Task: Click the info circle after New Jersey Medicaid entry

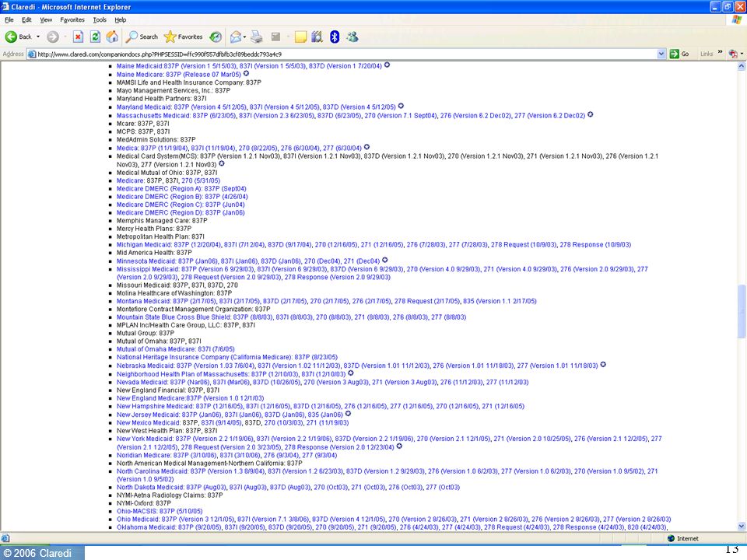Action: 348,414
